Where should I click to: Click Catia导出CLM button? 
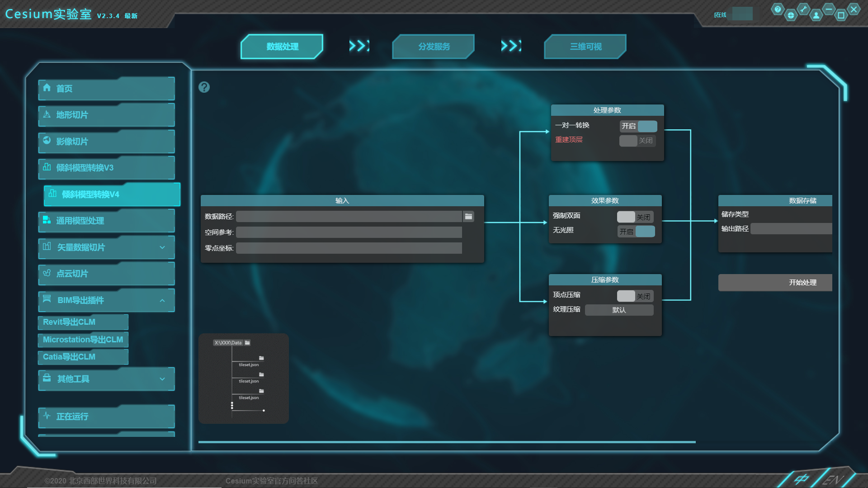pos(83,357)
